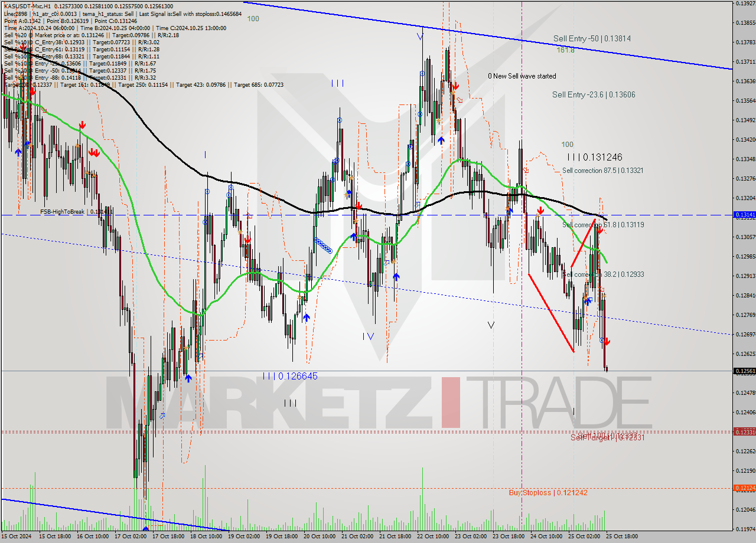Click the red sell arrow beside current price
This screenshot has height=543, width=756.
[607, 342]
